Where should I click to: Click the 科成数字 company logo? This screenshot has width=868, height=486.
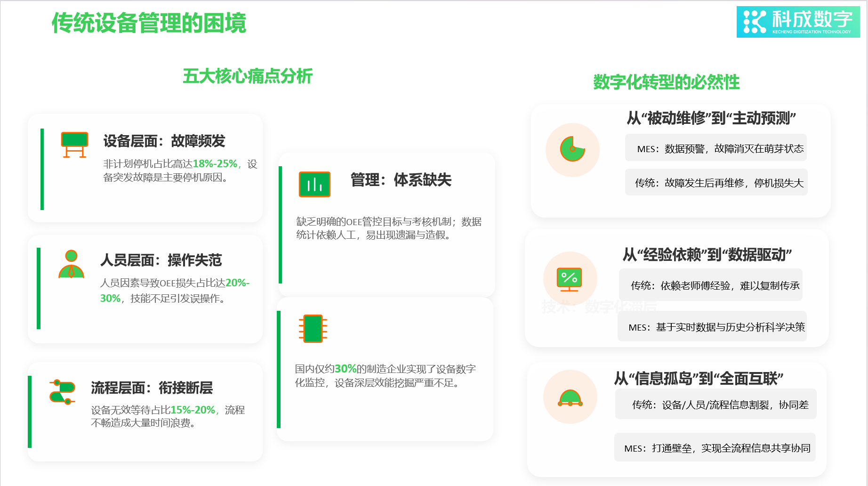(798, 22)
